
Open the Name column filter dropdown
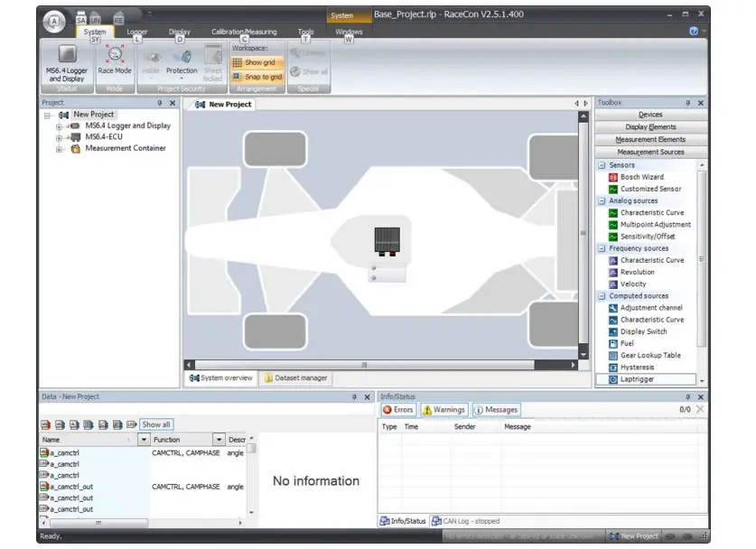click(x=144, y=440)
